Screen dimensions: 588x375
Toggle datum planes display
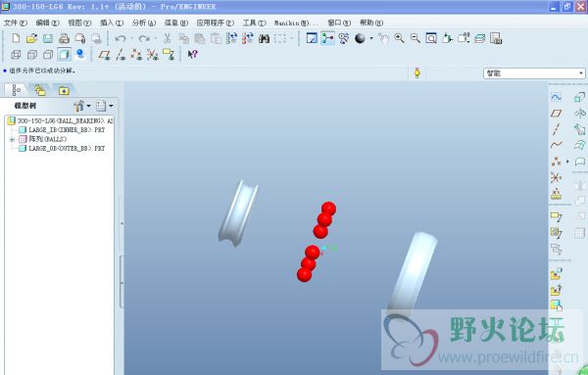tap(104, 55)
